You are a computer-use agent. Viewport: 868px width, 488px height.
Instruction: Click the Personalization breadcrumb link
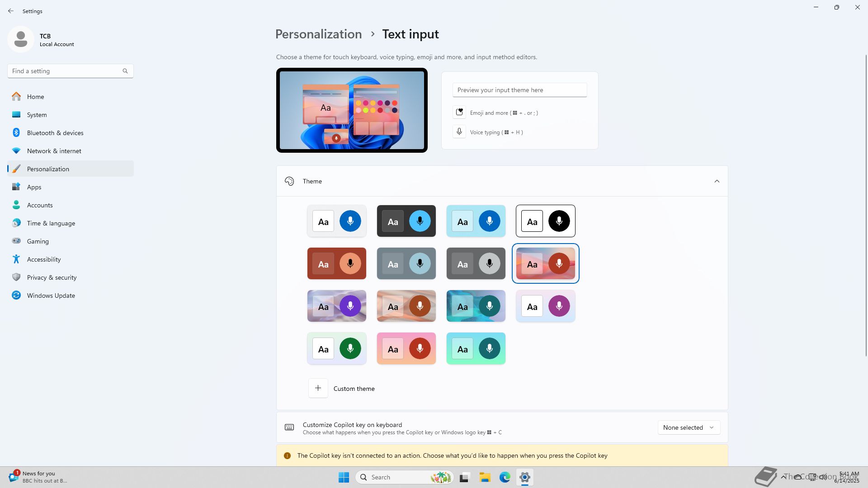click(x=318, y=34)
